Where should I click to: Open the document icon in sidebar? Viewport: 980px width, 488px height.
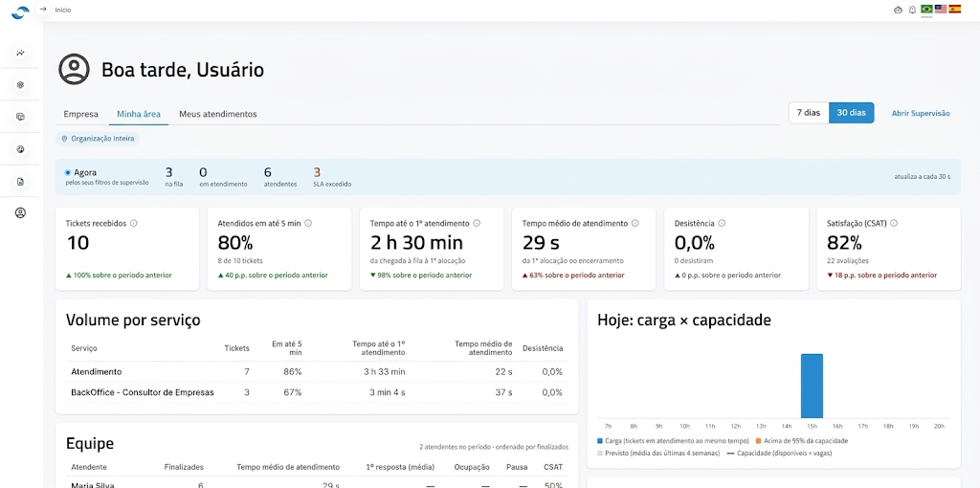pos(21,182)
